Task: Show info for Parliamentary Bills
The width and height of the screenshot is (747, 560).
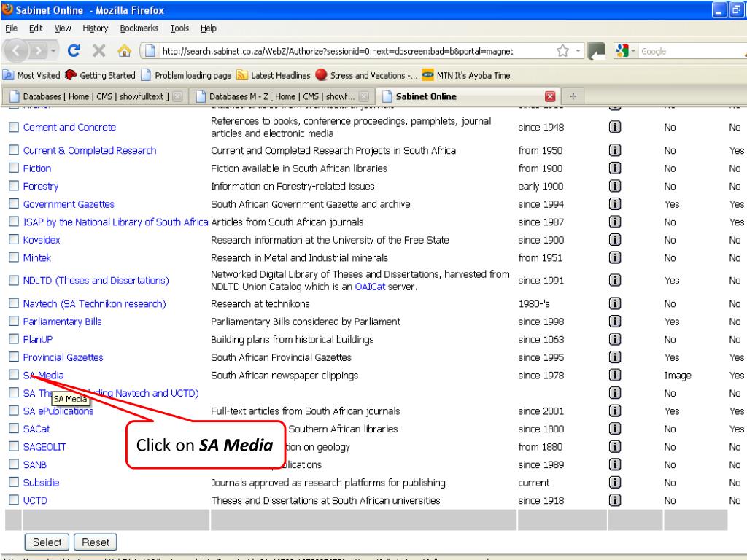Action: pyautogui.click(x=614, y=322)
